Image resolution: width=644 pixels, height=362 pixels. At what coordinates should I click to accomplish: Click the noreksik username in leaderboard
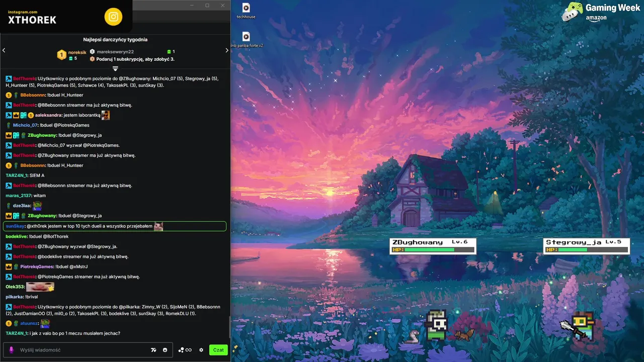point(77,52)
